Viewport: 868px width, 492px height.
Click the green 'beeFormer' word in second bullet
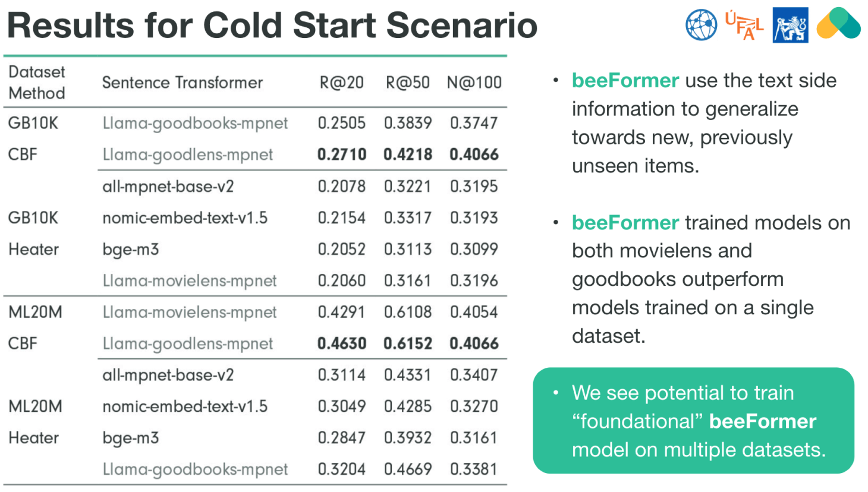[625, 222]
